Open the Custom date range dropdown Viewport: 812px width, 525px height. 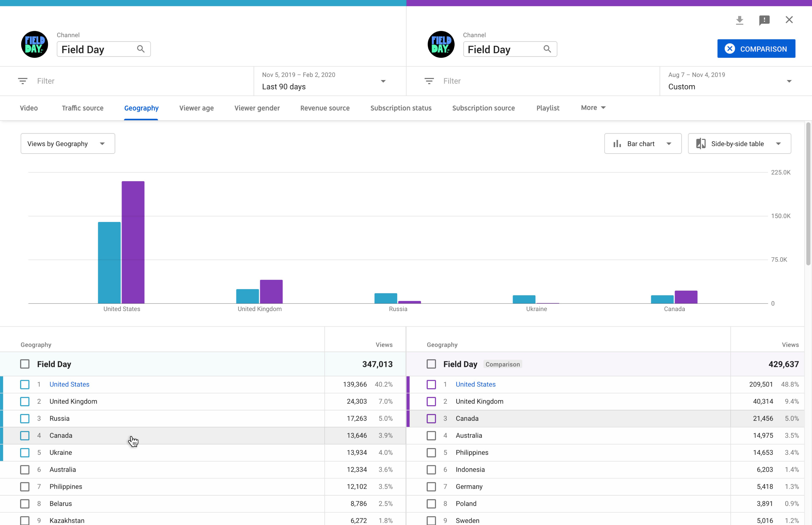tap(736, 81)
